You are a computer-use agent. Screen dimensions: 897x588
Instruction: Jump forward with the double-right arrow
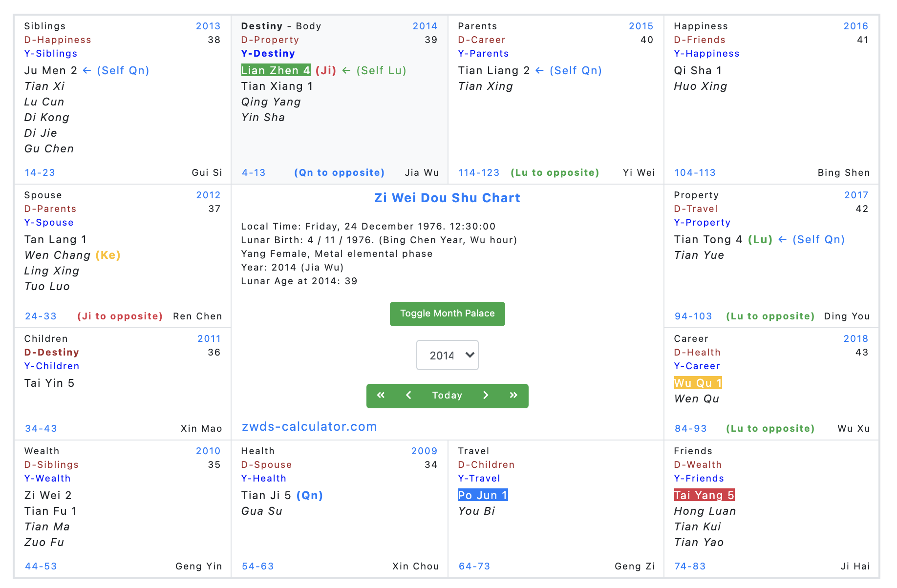click(x=513, y=396)
